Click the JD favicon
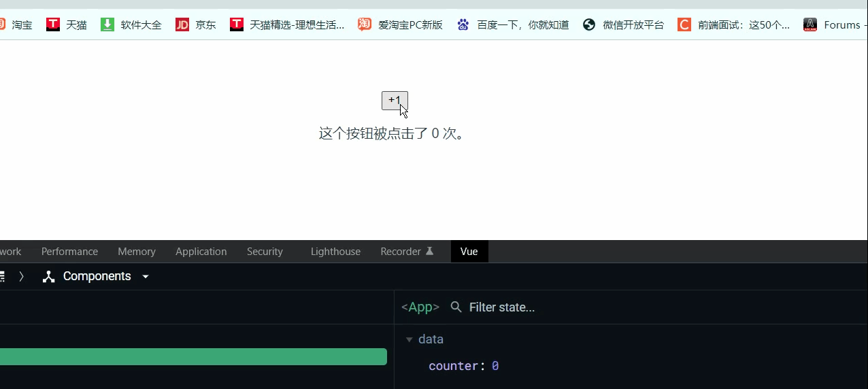Screen dimensions: 868x389 click(182, 24)
